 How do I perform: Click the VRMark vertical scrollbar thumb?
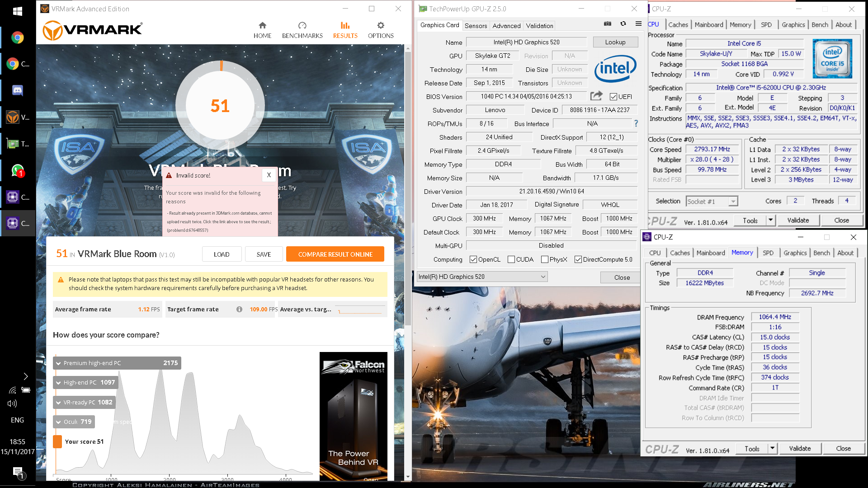[x=408, y=188]
